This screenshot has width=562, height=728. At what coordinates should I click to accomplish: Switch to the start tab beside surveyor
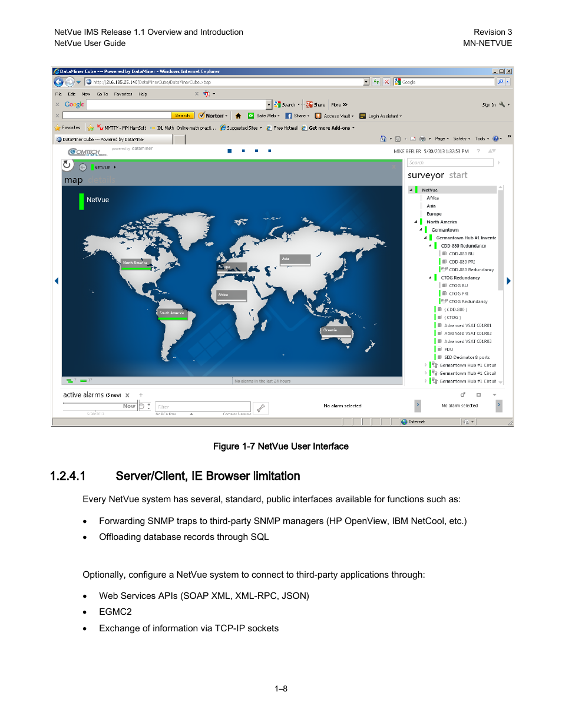[x=458, y=175]
